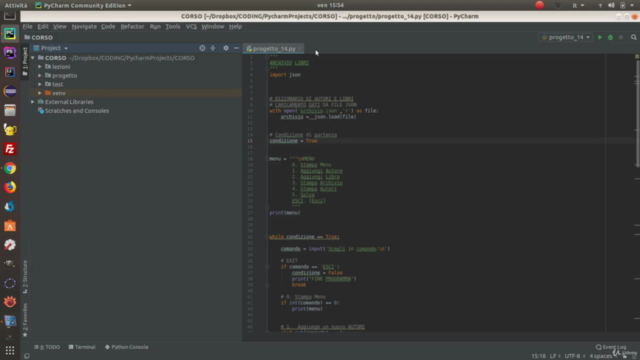Image resolution: width=640 pixels, height=360 pixels.
Task: Open Firefox from the dock
Action: [x=10, y=187]
